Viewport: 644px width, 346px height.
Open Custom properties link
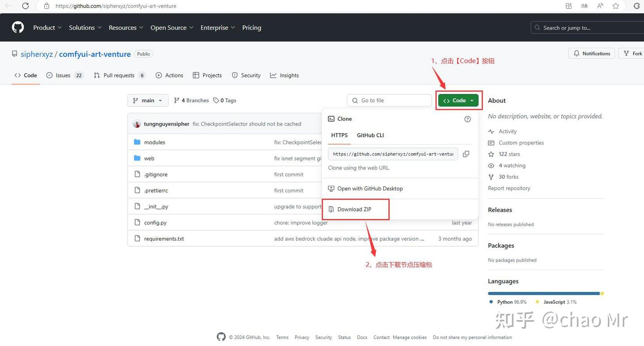pos(516,143)
